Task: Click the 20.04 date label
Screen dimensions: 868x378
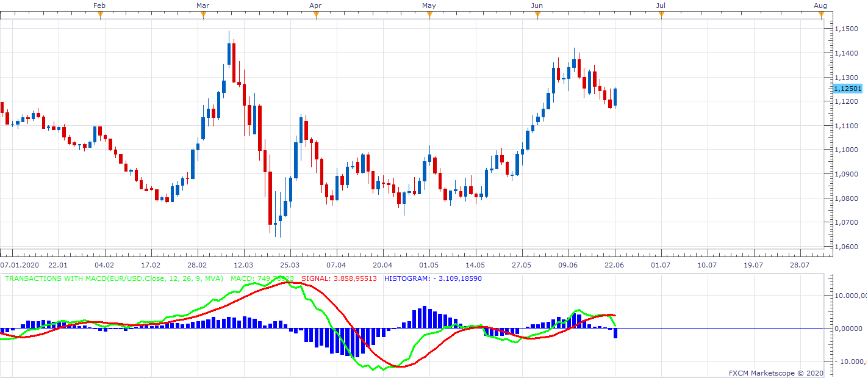Action: [382, 265]
